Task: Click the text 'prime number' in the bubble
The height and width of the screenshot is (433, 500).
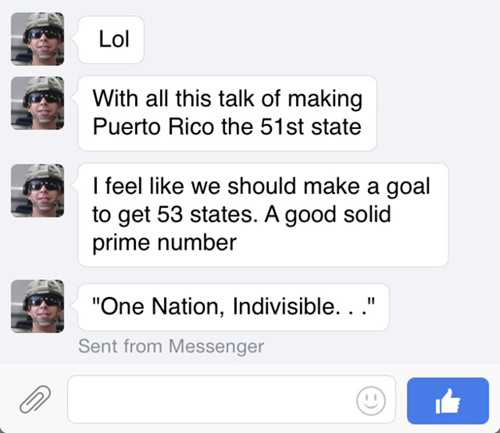Action: click(164, 243)
